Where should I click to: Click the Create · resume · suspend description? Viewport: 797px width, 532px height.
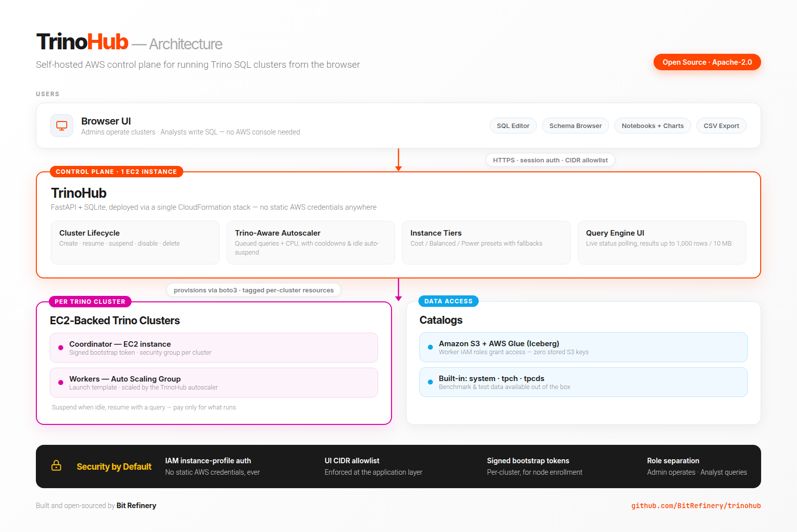(x=120, y=244)
